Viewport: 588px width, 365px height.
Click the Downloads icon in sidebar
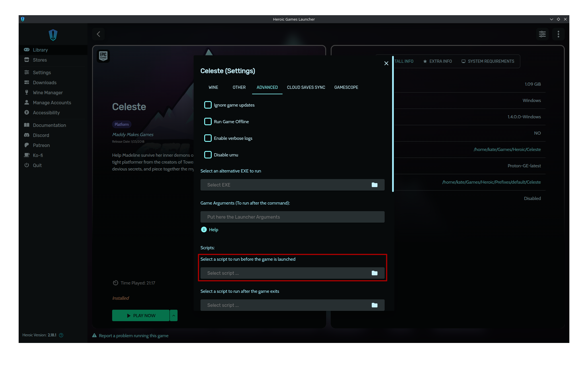[x=27, y=82]
